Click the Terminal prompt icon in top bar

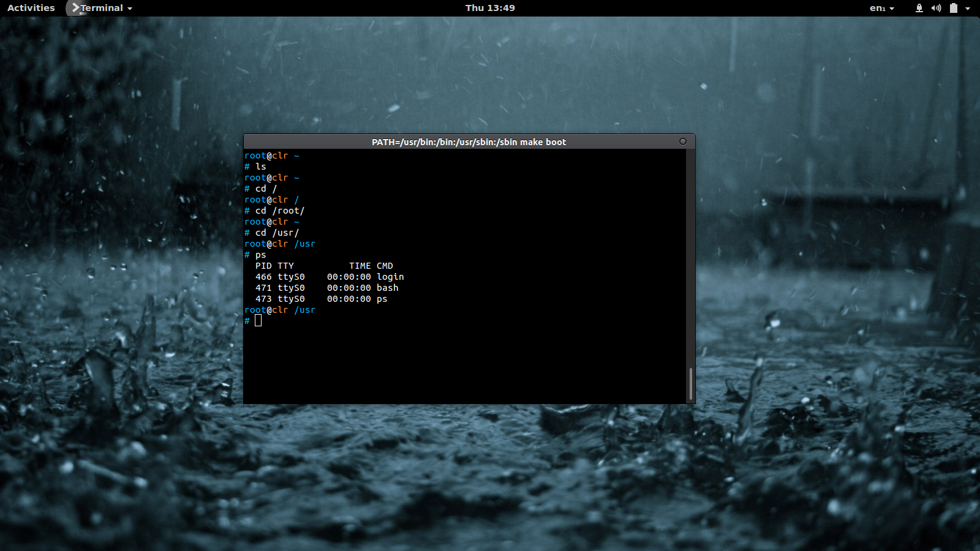75,8
